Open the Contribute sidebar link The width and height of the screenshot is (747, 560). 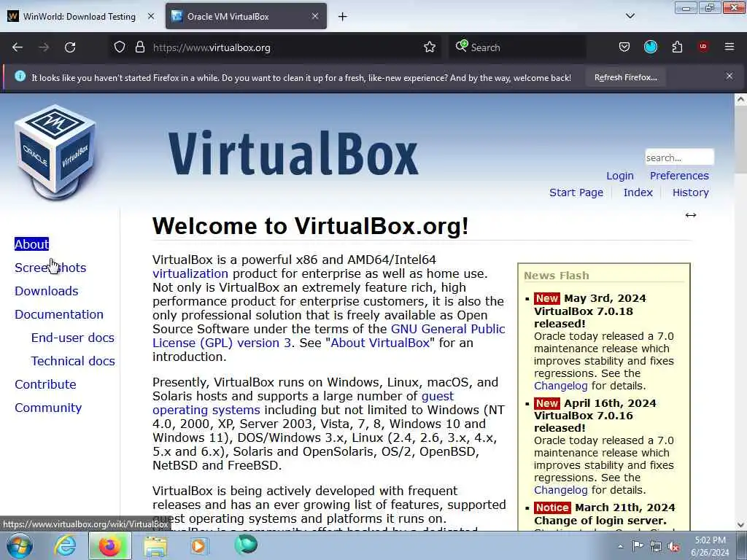coord(45,384)
